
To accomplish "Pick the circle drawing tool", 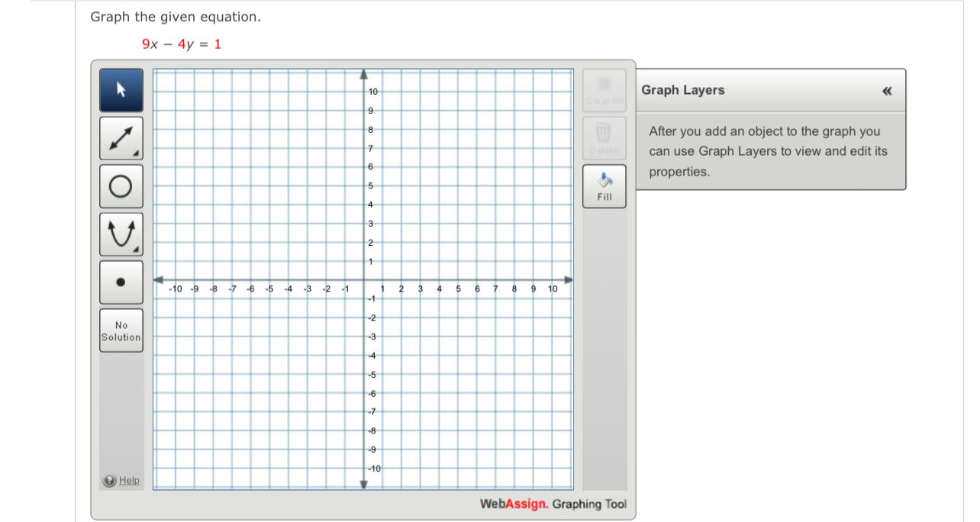I will pyautogui.click(x=121, y=186).
